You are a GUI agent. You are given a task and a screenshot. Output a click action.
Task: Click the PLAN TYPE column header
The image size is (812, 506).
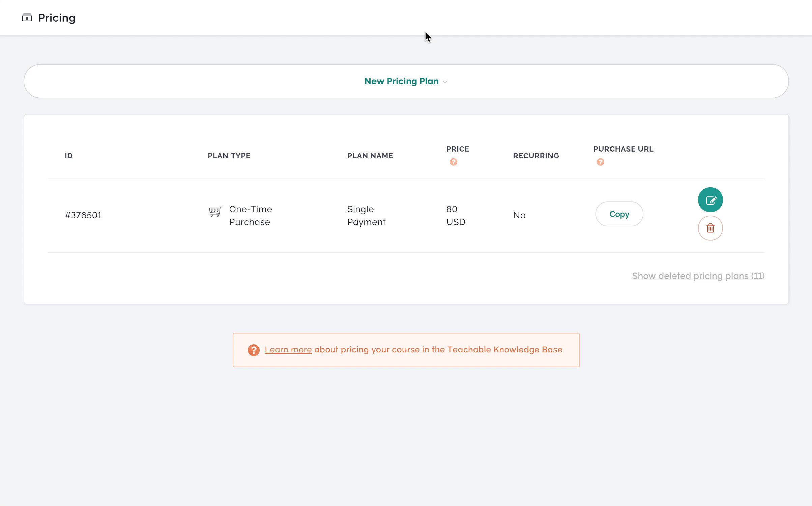229,156
